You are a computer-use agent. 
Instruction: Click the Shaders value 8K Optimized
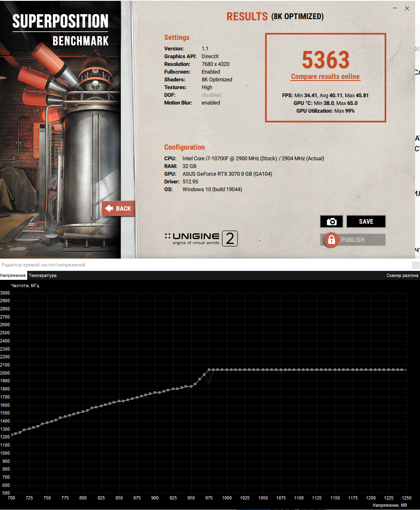coord(217,80)
